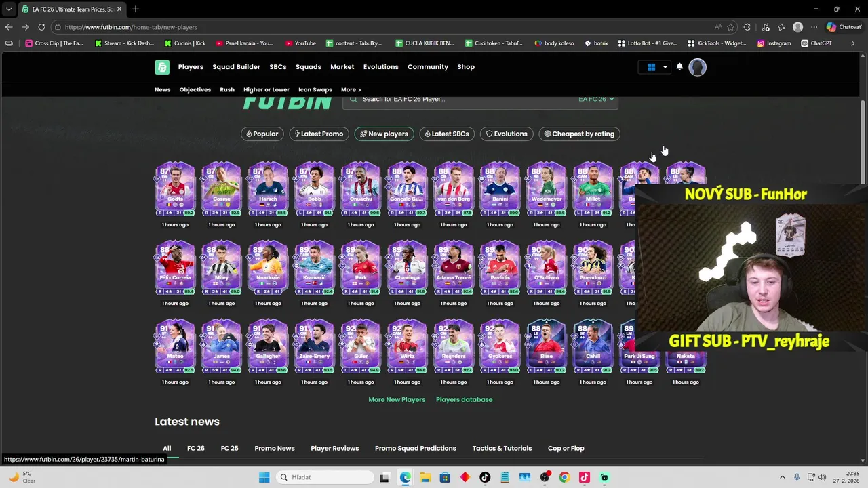Open the user profile avatar

[x=697, y=67]
